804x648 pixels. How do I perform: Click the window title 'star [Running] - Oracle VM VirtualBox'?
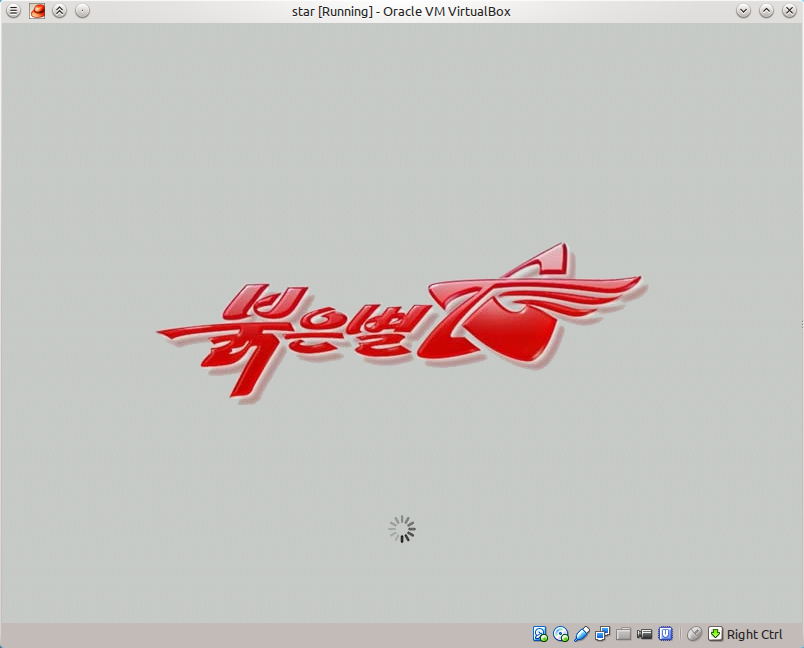pyautogui.click(x=401, y=11)
